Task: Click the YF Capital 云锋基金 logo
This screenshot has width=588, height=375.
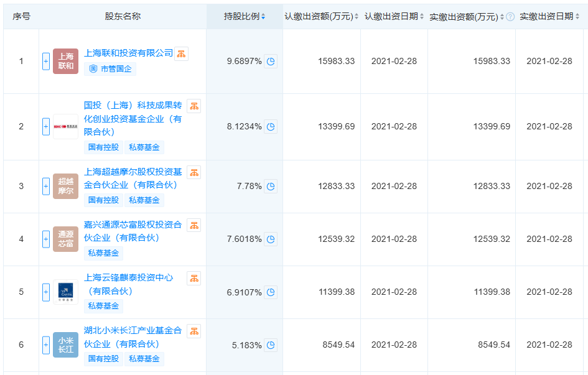Action: click(65, 292)
